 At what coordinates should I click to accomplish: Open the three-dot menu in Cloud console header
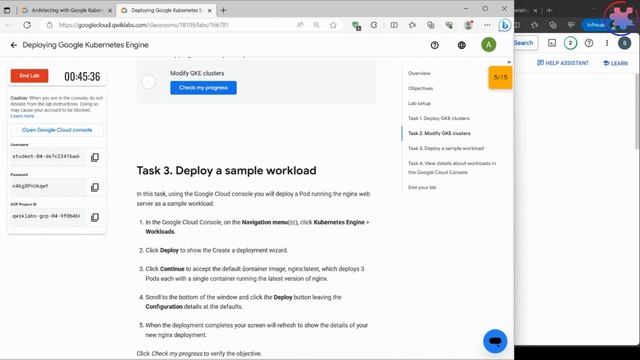point(607,43)
